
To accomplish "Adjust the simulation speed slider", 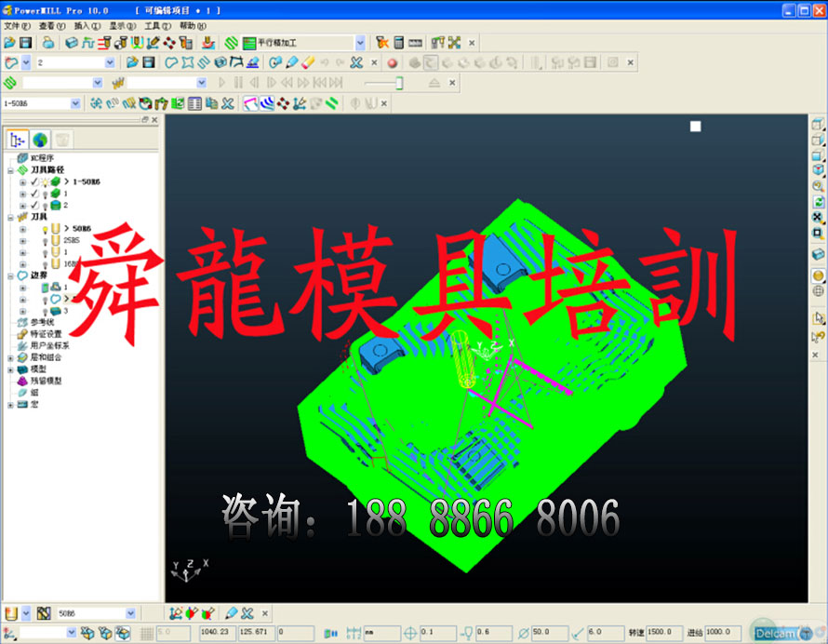I will tap(400, 83).
